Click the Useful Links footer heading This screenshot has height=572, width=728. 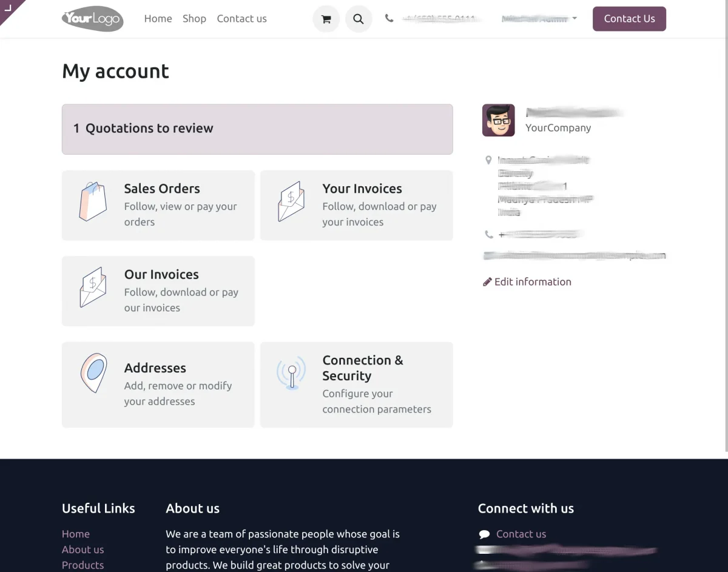pos(98,508)
